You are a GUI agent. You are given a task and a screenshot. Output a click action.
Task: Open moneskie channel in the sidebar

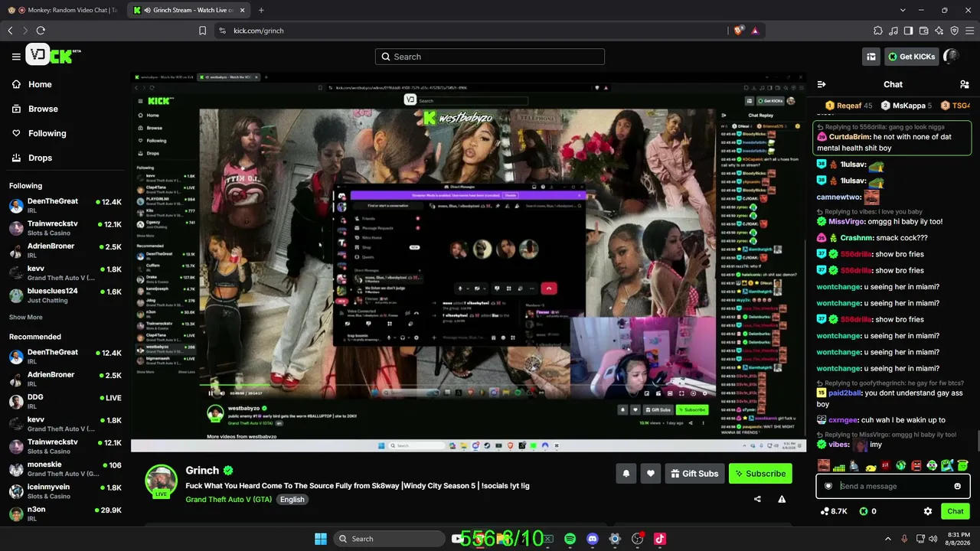click(65, 468)
